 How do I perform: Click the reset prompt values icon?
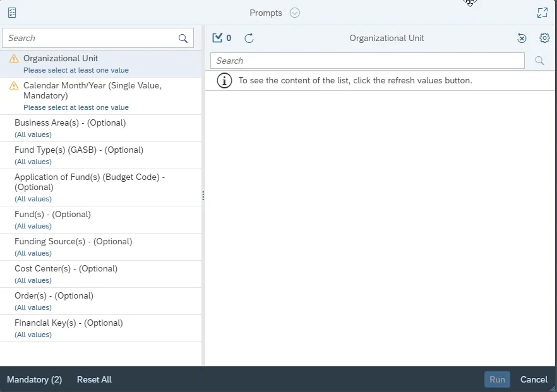pos(522,38)
